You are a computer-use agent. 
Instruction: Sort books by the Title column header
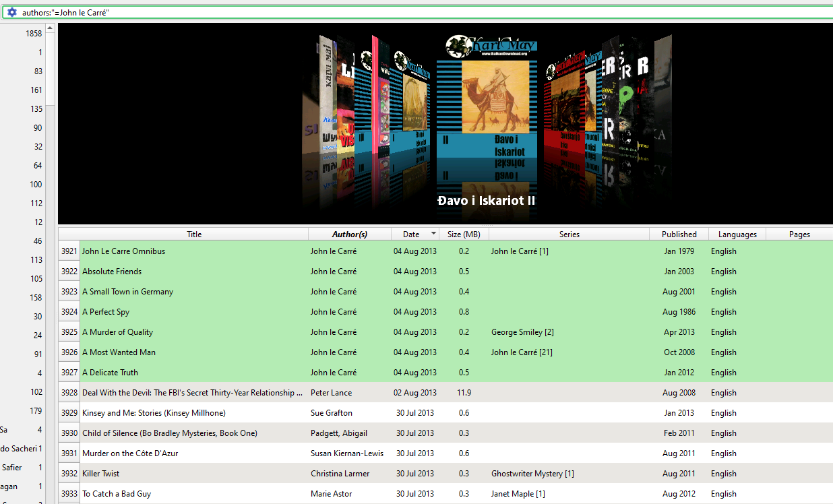194,234
